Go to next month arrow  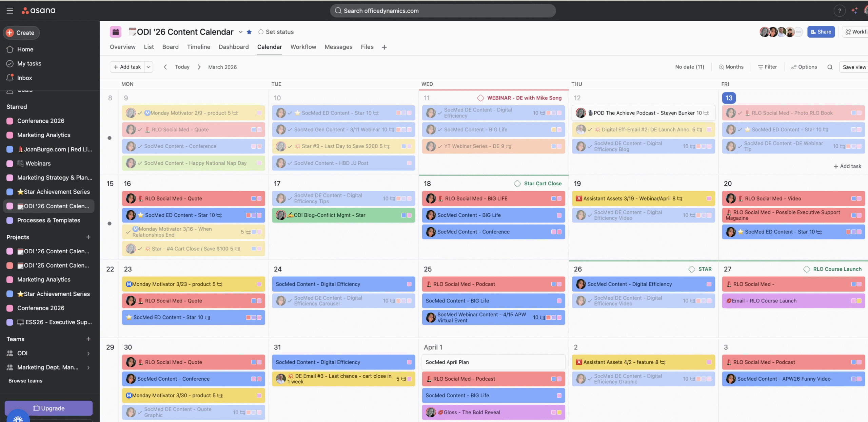199,67
